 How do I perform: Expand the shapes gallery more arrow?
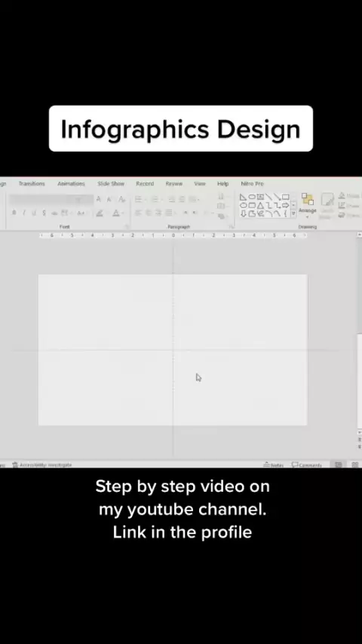point(293,213)
